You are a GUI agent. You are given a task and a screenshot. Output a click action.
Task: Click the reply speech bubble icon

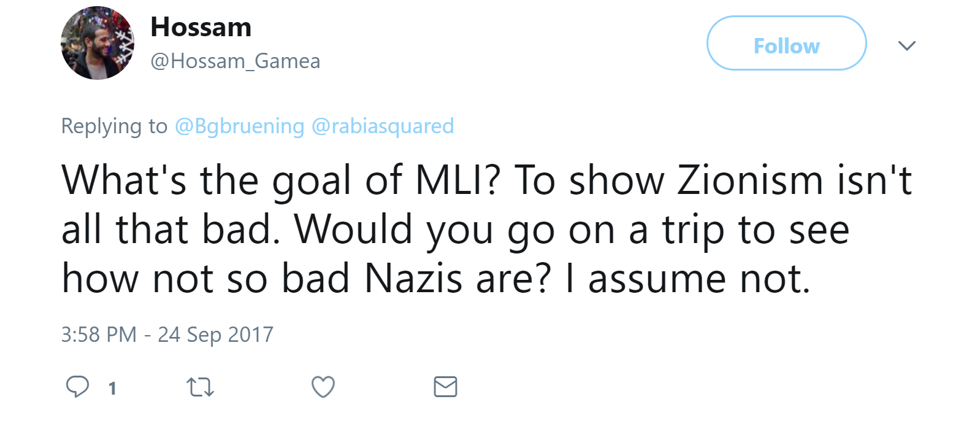pos(77,387)
